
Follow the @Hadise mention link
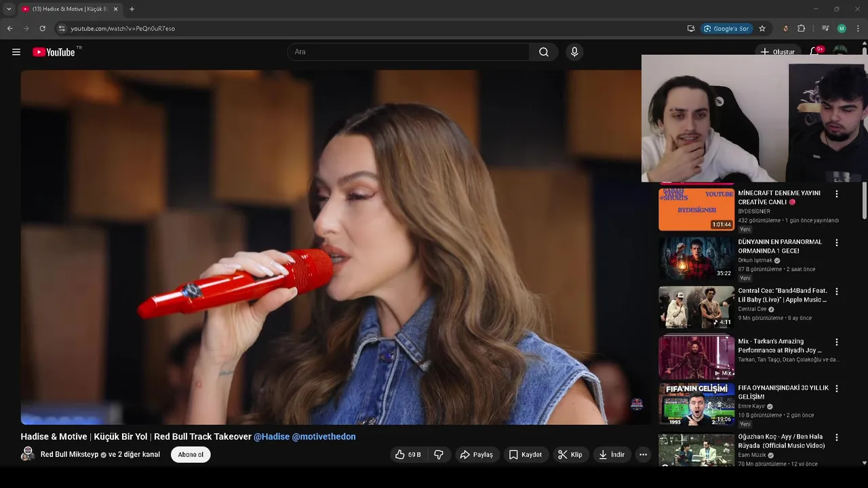coord(271,437)
